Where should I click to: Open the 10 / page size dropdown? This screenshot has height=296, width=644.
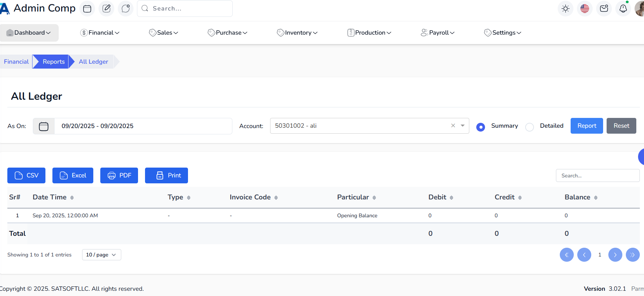(101, 255)
